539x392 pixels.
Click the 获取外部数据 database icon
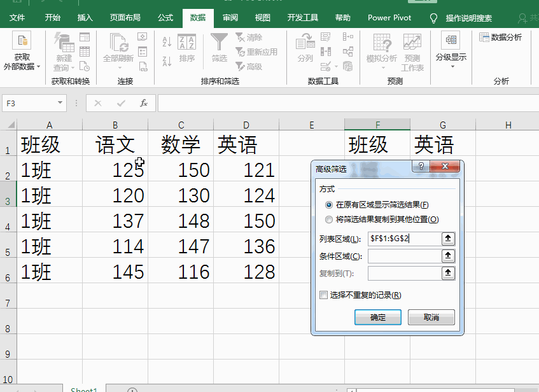tap(22, 40)
